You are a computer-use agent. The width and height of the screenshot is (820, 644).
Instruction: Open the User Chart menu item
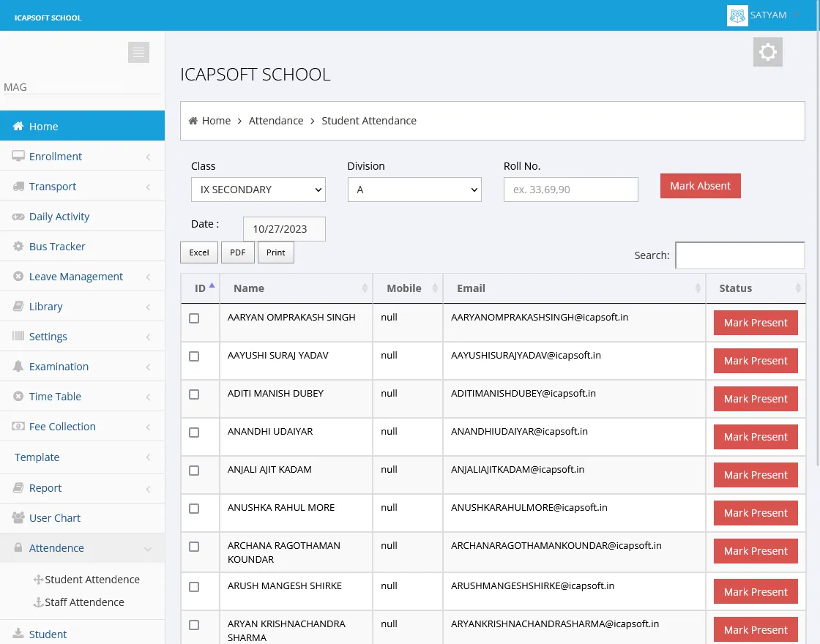pos(82,517)
